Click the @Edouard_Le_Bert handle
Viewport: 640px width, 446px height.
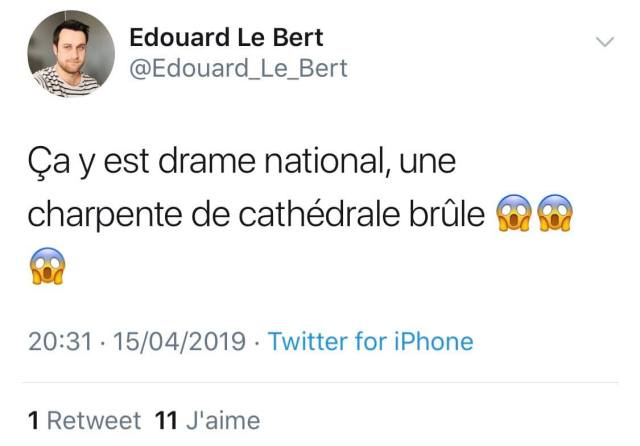point(239,68)
